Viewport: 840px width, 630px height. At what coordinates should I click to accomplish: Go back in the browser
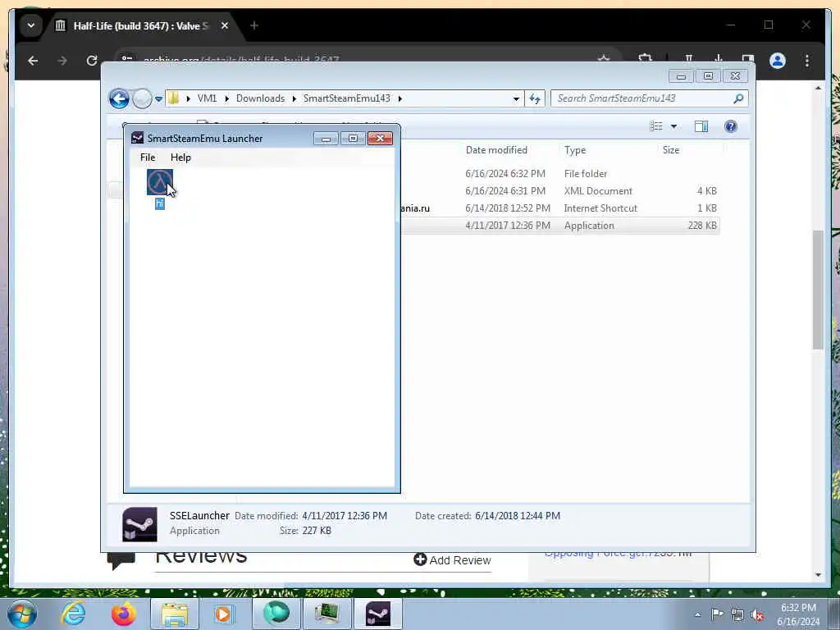[33, 61]
